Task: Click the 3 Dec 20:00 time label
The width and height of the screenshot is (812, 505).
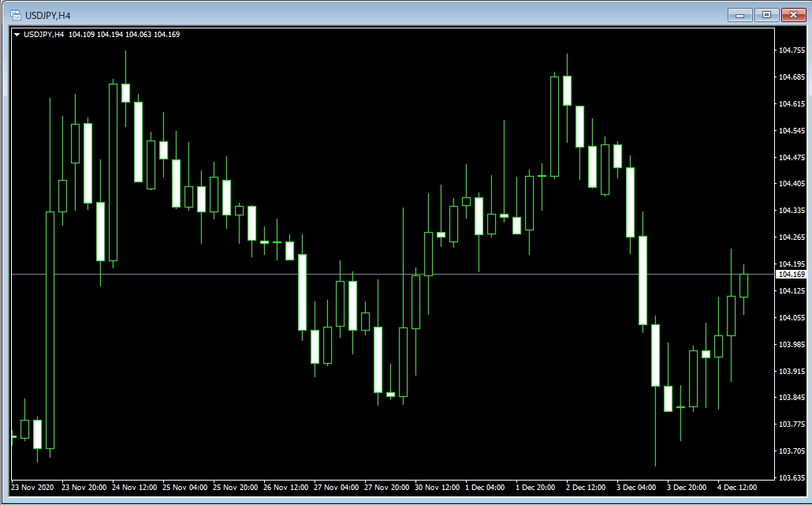Action: pyautogui.click(x=687, y=488)
